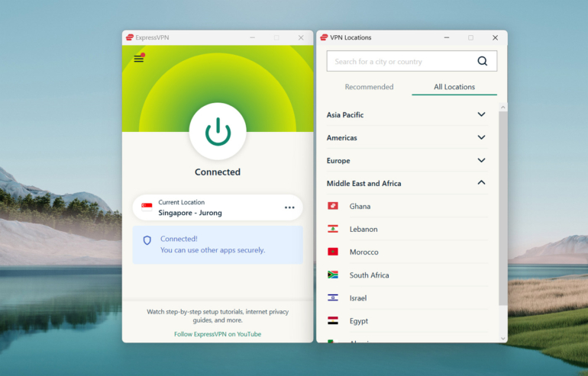Click the Ghana flag icon

pos(333,206)
